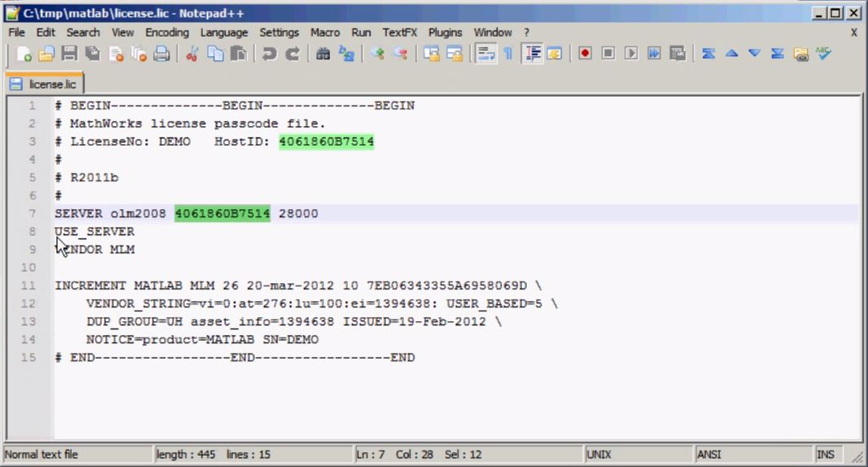
Task: Select the license.lic document tab
Action: 45,84
